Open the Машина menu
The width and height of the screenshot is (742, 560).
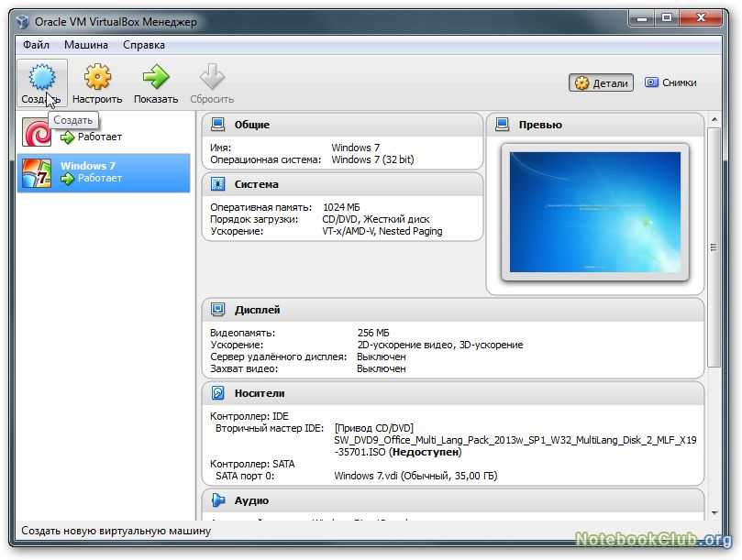[x=86, y=45]
